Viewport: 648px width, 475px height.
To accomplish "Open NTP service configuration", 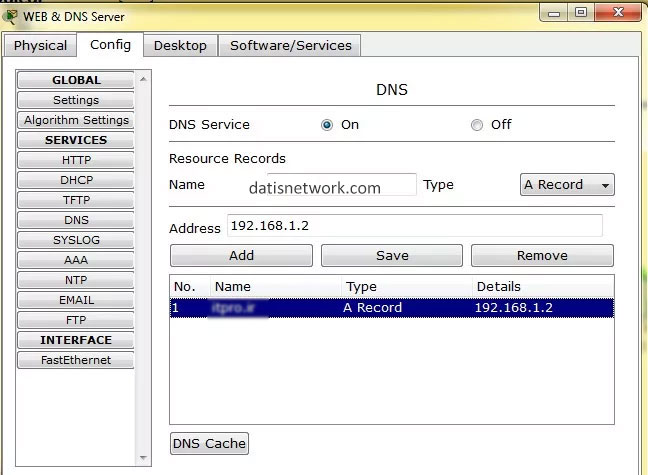I will click(x=76, y=280).
